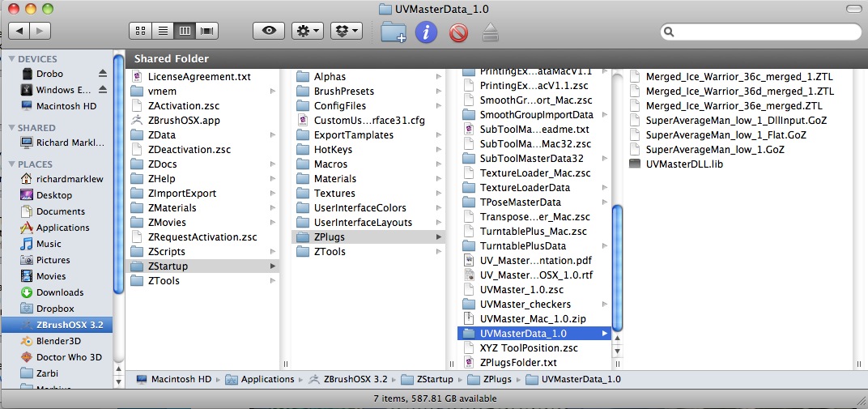Collapse the PLACES sidebar section
The width and height of the screenshot is (868, 409).
(x=12, y=164)
